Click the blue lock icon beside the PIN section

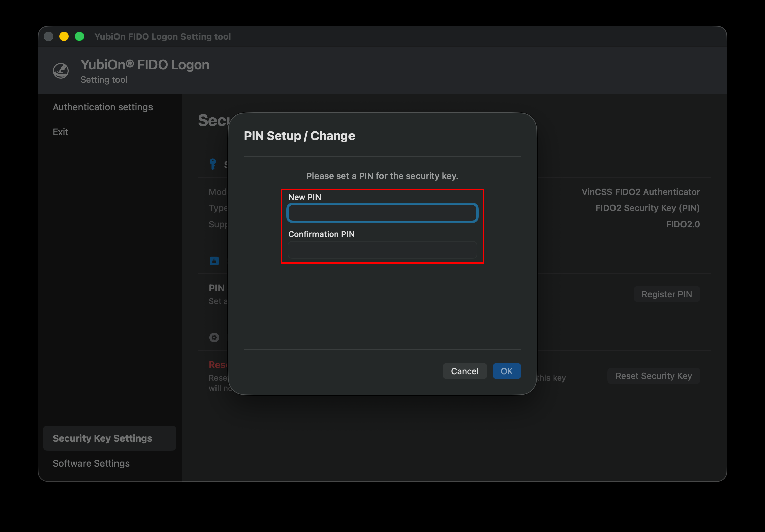(214, 261)
